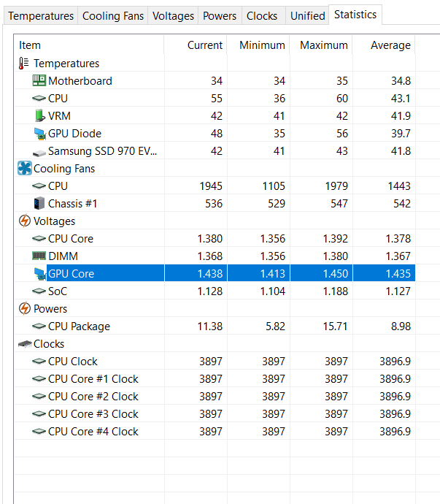The image size is (440, 504).
Task: Click the Clocks chip icon
Action: 24,344
